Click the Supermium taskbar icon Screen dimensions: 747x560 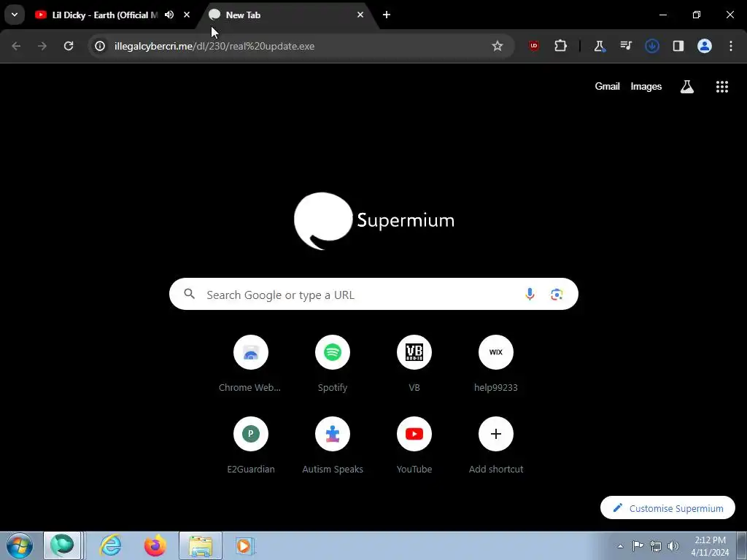63,545
